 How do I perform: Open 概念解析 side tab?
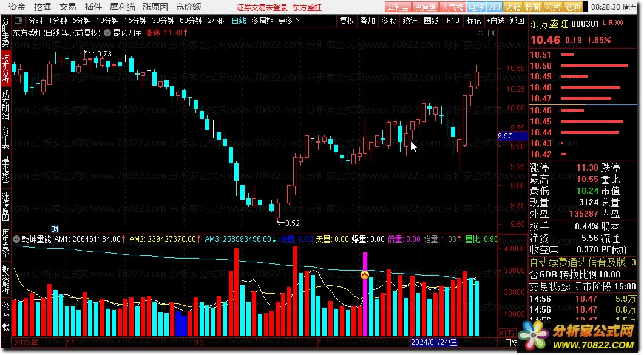5,280
